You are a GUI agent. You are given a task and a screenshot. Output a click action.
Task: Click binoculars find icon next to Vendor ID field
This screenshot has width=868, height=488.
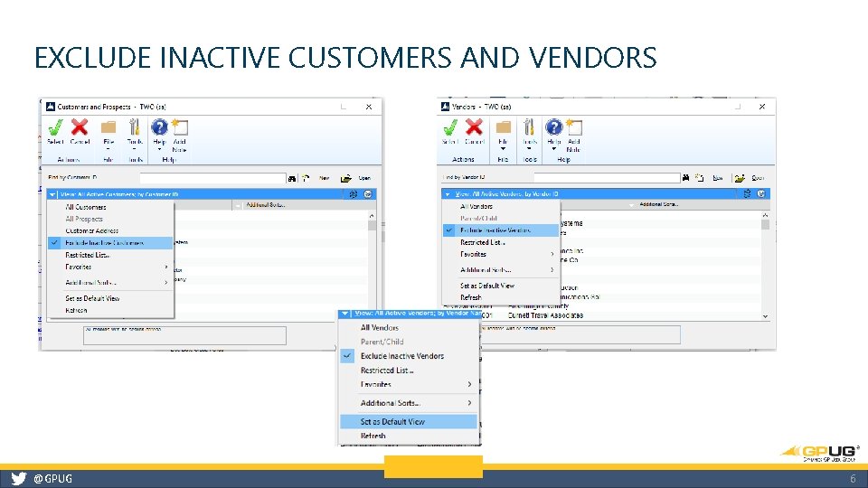[x=686, y=178]
